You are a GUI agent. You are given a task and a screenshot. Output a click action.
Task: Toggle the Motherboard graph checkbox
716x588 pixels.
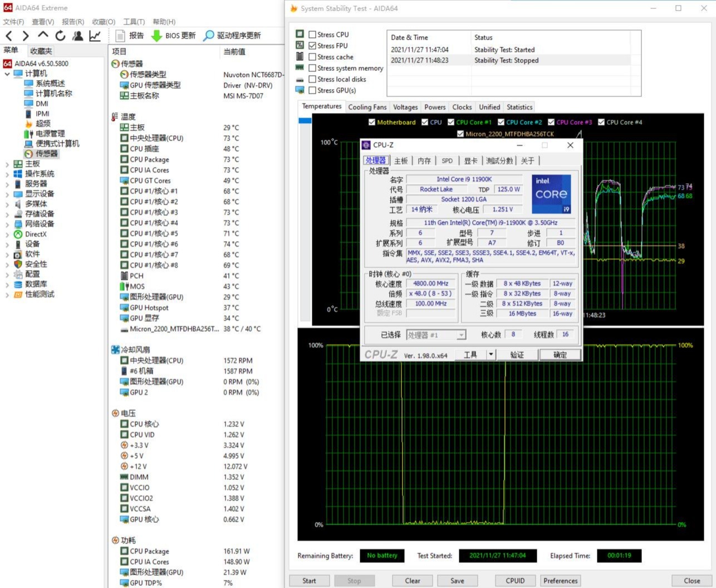(372, 122)
